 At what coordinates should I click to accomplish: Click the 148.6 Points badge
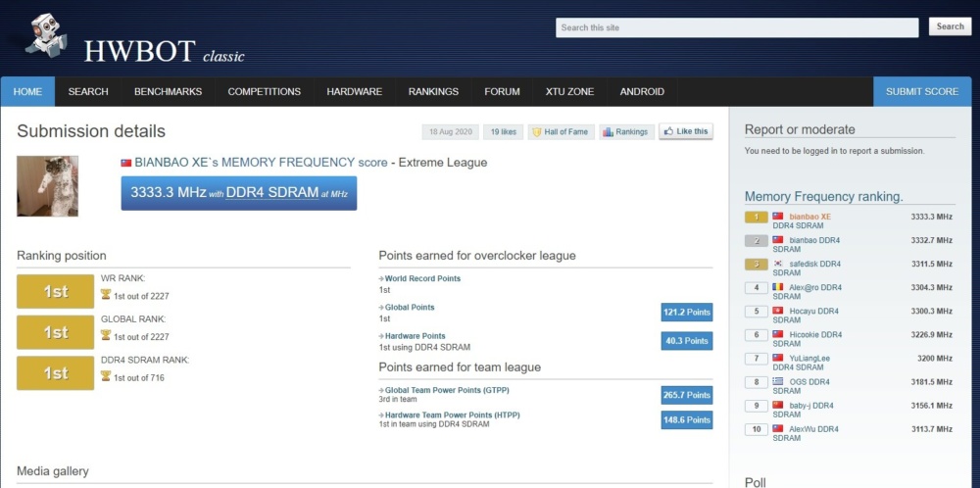pos(686,419)
